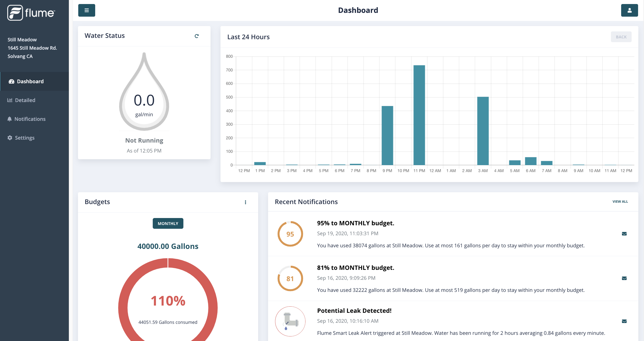Click the 'Not Running' status text
This screenshot has width=644, height=341.
click(x=144, y=140)
